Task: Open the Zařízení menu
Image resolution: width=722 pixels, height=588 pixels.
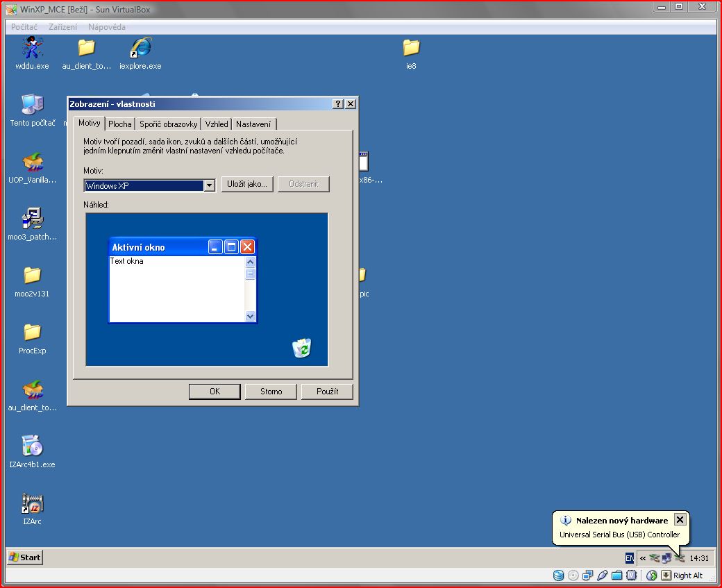Action: click(63, 26)
